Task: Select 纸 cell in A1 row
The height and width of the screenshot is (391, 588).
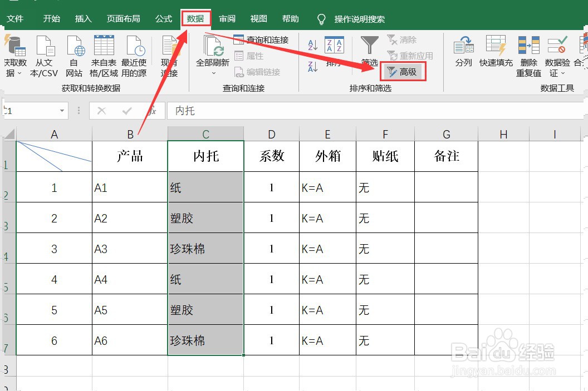Action: (x=205, y=187)
